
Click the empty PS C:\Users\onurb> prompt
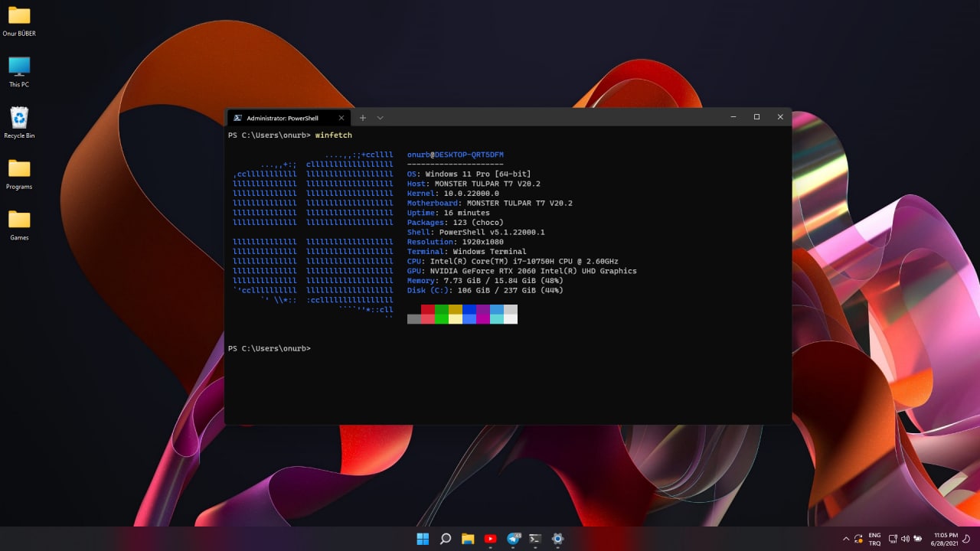point(269,348)
